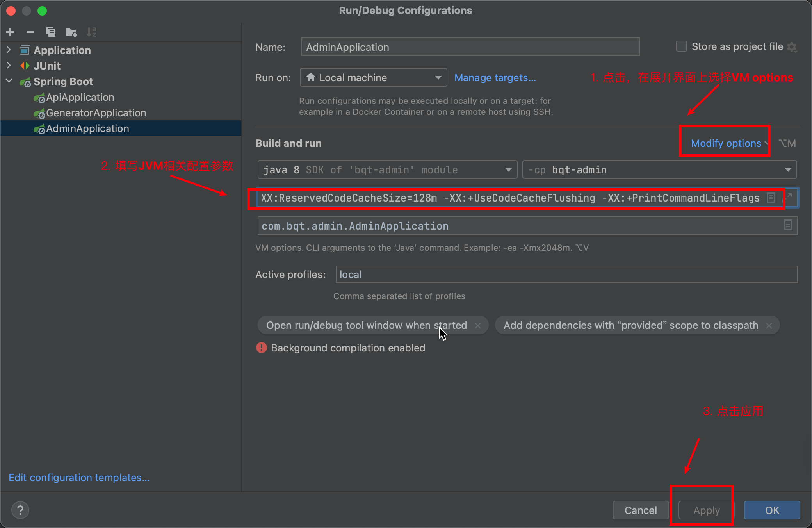Click the sort configurations alphabetically icon

(x=91, y=32)
